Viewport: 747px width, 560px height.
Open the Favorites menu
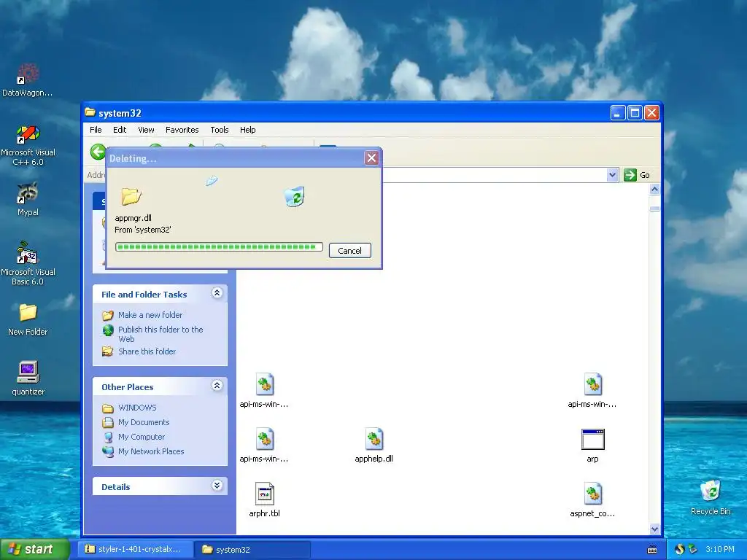182,130
